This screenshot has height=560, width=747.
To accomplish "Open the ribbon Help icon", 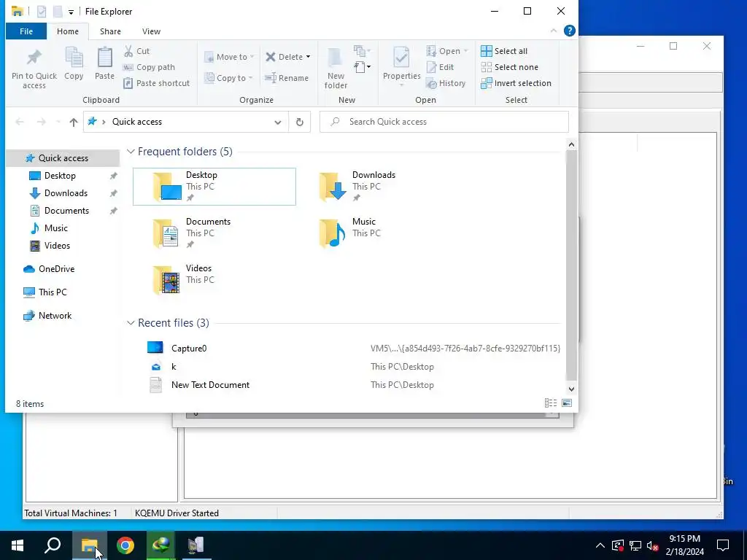I will tap(569, 31).
